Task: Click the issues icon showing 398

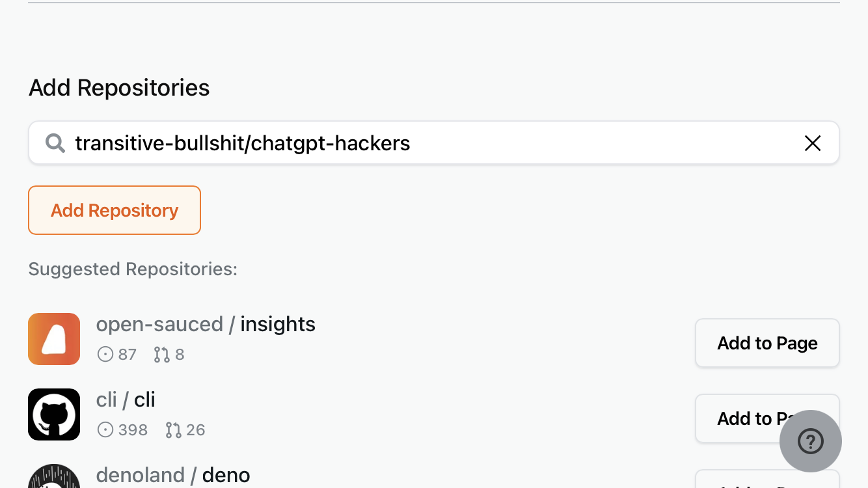Action: click(x=105, y=429)
